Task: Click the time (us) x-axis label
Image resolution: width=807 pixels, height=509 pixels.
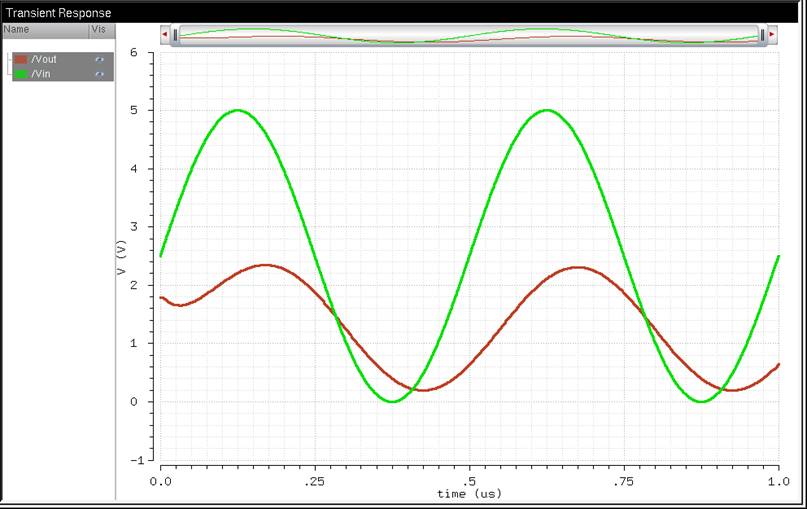Action: click(x=469, y=494)
